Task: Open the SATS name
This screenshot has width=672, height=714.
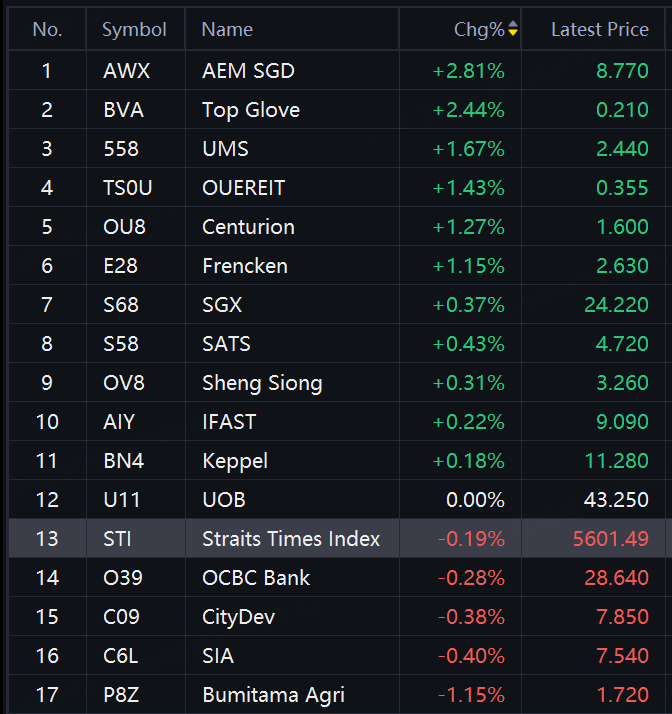Action: [226, 344]
